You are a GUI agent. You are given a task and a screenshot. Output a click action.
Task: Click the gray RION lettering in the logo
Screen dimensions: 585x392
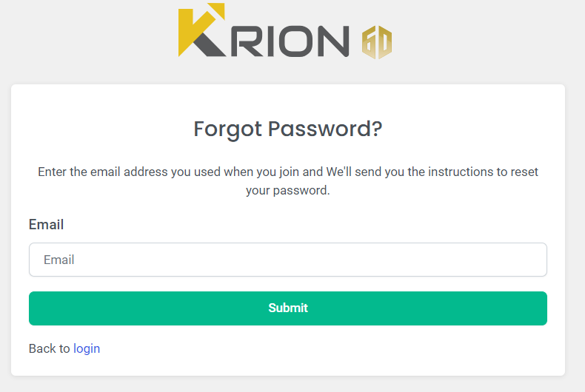(x=290, y=41)
